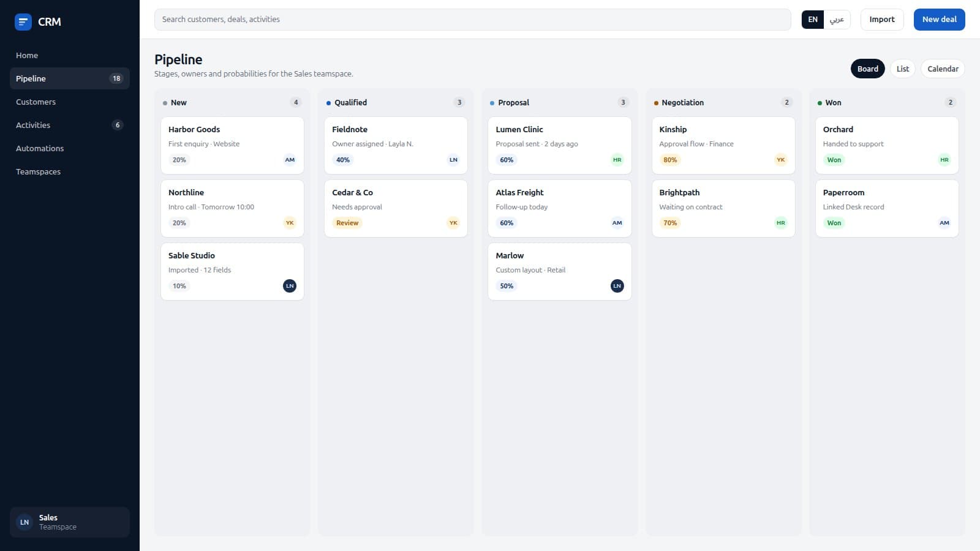Click the YK owner avatar on Kinship
The width and height of the screenshot is (980, 551).
[x=780, y=160]
